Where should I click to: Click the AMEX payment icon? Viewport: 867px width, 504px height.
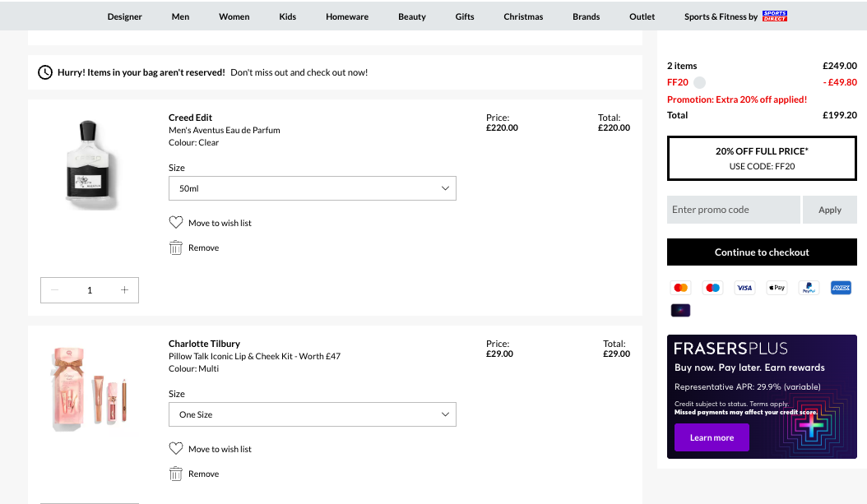(840, 287)
